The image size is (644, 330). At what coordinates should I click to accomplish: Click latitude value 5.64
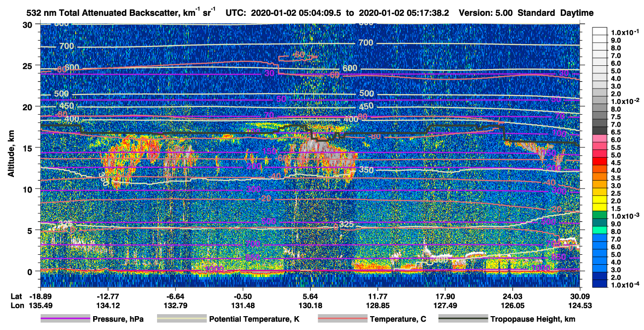(310, 296)
